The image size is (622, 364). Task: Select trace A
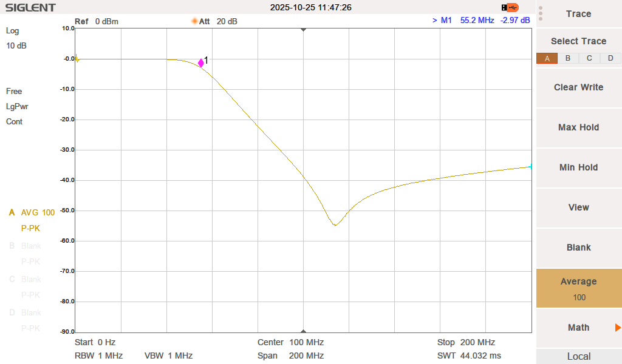point(547,59)
